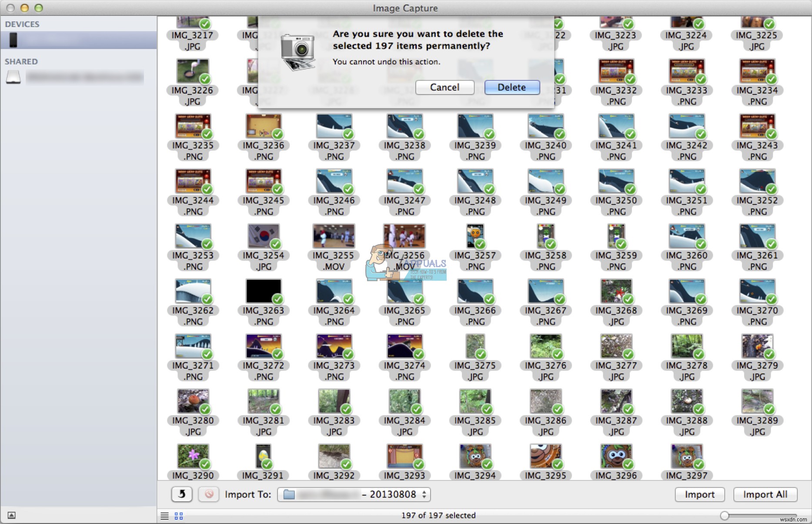Toggle selection checkmark on IMG_3290
This screenshot has width=812, height=524.
[x=205, y=464]
